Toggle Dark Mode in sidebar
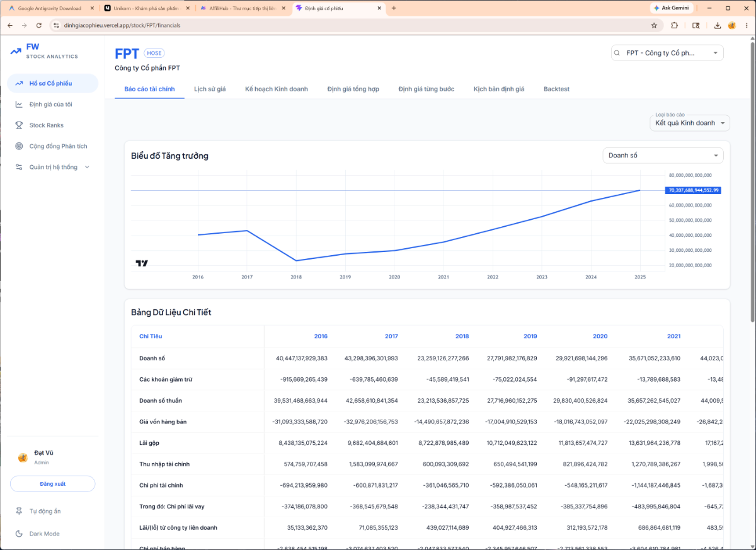756x550 pixels. pyautogui.click(x=53, y=534)
